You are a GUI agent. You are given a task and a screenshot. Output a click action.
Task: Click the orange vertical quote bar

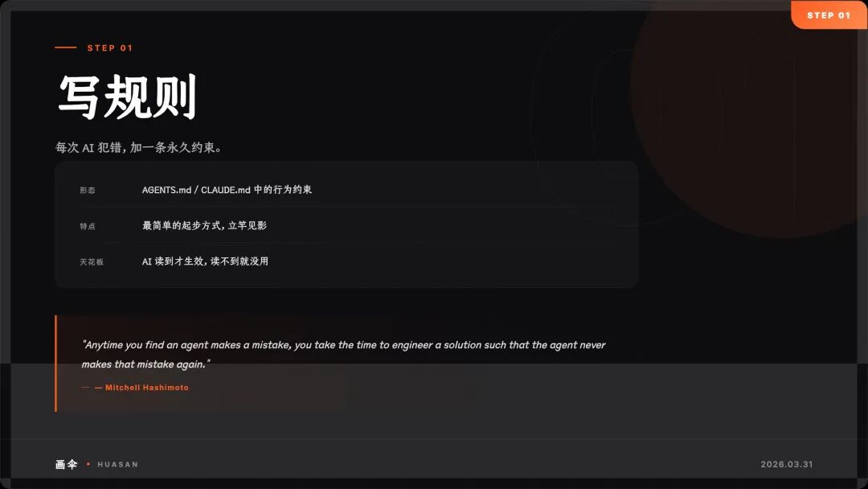[56, 364]
